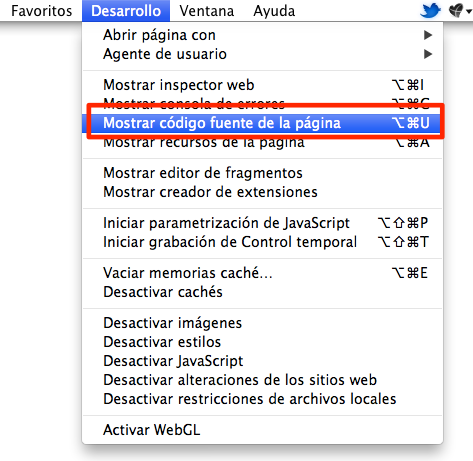Start Iniciar parametrización de JavaScript
This screenshot has width=473, height=461.
[263, 223]
